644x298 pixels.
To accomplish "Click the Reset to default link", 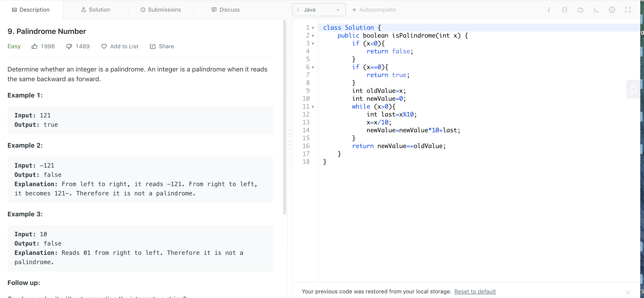I will click(475, 291).
